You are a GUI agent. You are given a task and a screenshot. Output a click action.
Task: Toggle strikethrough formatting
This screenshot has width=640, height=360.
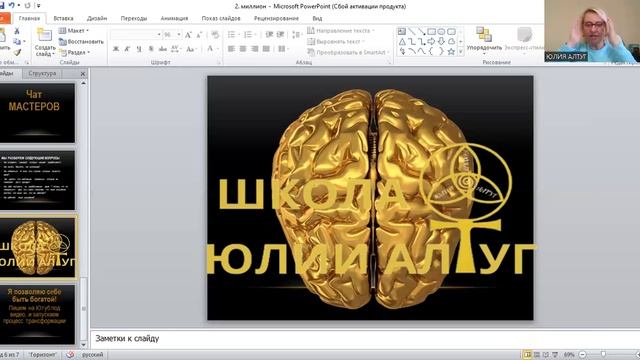162,49
